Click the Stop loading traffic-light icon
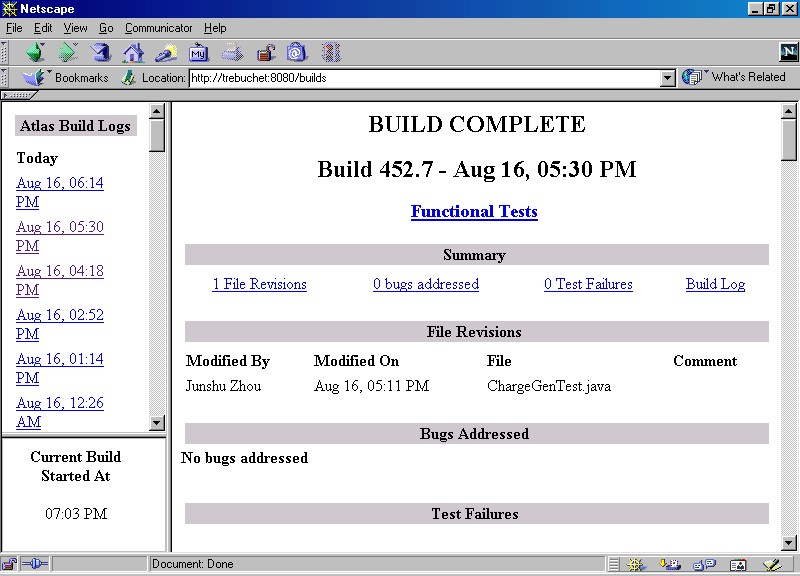This screenshot has width=800, height=576. [331, 52]
